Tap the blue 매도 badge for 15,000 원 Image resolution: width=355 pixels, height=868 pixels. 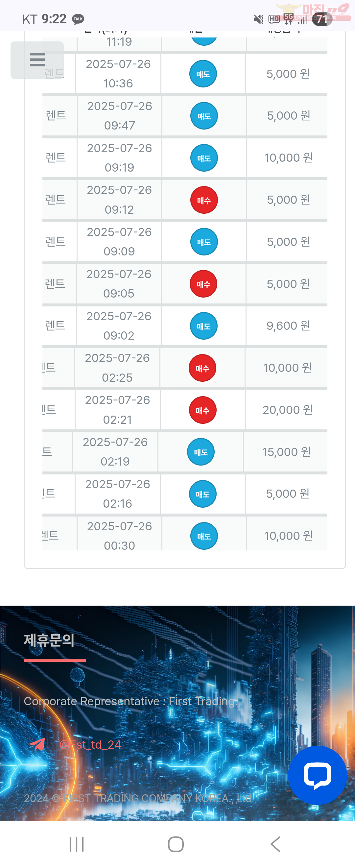(x=201, y=452)
